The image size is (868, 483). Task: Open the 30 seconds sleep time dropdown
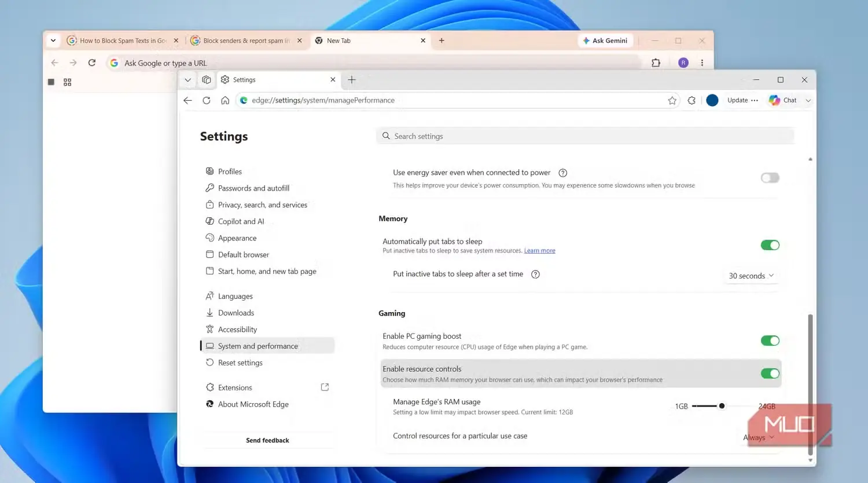click(x=751, y=276)
